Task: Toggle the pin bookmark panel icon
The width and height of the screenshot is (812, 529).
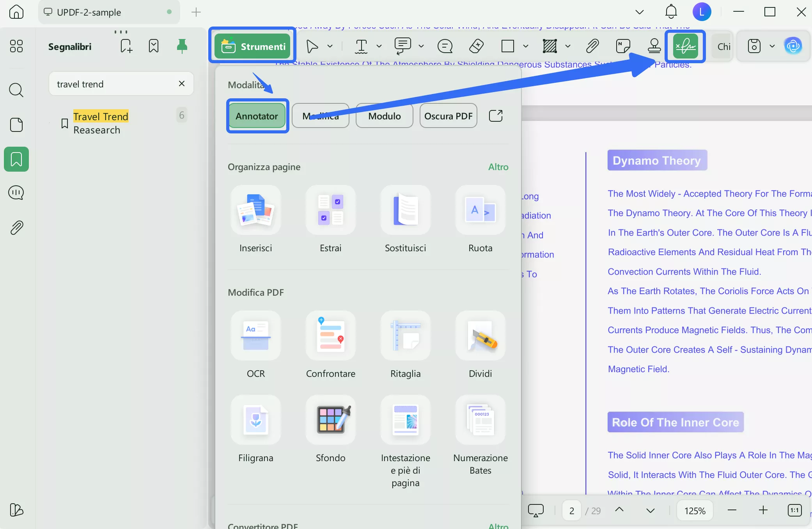Action: coord(182,46)
